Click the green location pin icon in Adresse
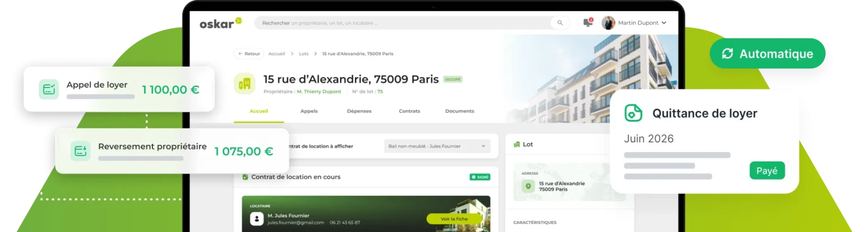This screenshot has height=232, width=868. click(x=528, y=186)
